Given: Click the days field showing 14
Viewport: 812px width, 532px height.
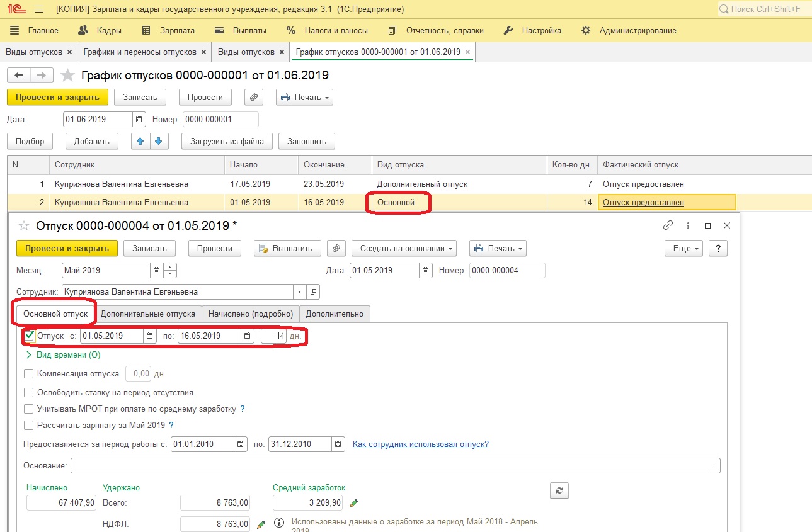Looking at the screenshot, I should click(x=273, y=336).
